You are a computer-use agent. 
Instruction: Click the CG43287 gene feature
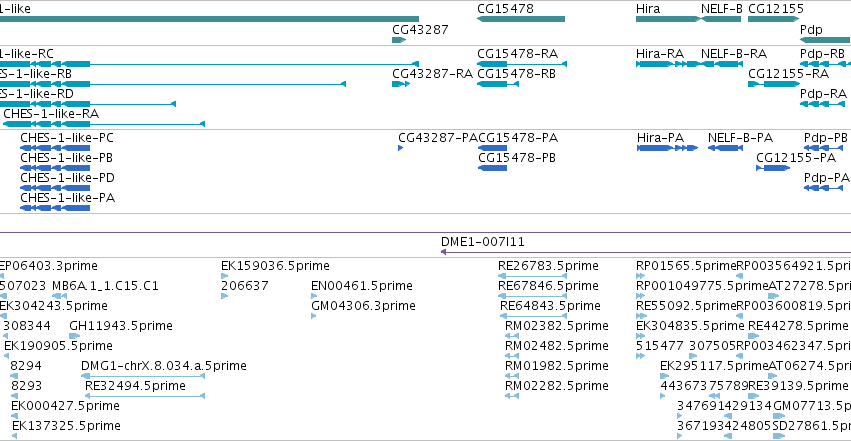click(x=399, y=40)
